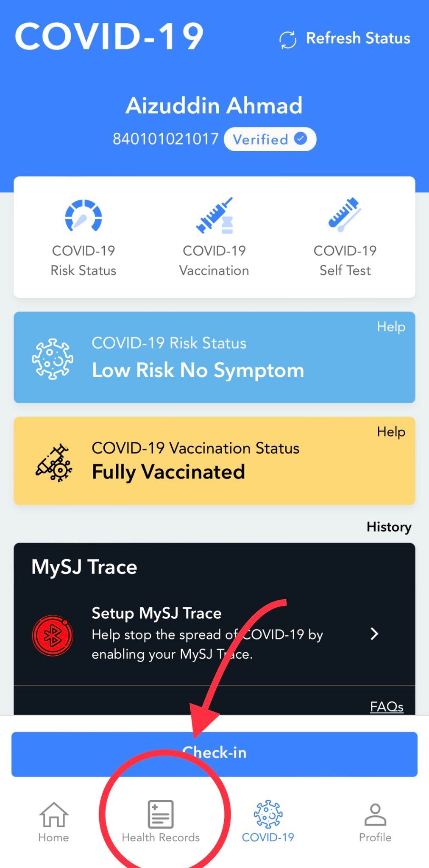
Task: Open the COVID-19 Vaccination syringe icon
Action: 214,215
